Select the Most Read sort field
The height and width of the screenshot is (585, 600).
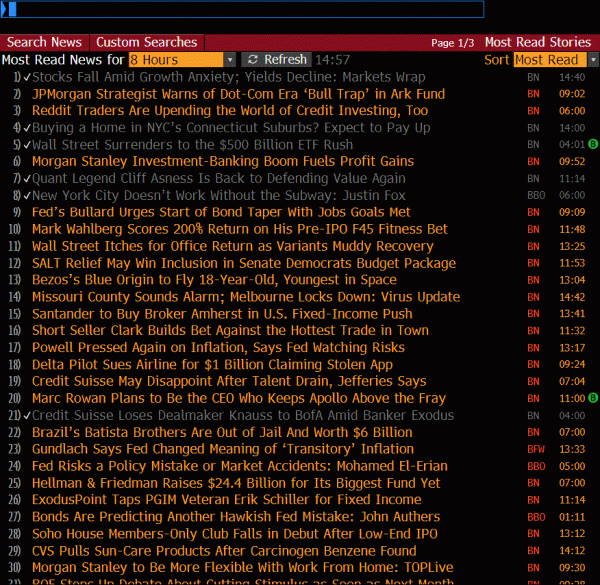click(550, 60)
